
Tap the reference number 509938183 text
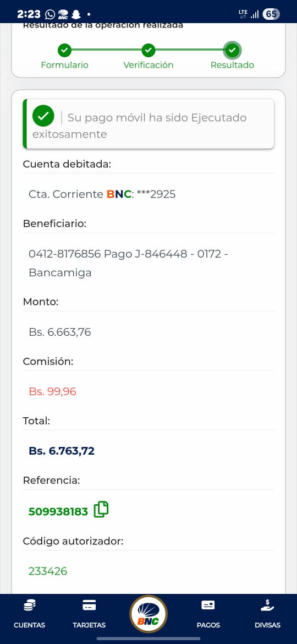pyautogui.click(x=58, y=511)
